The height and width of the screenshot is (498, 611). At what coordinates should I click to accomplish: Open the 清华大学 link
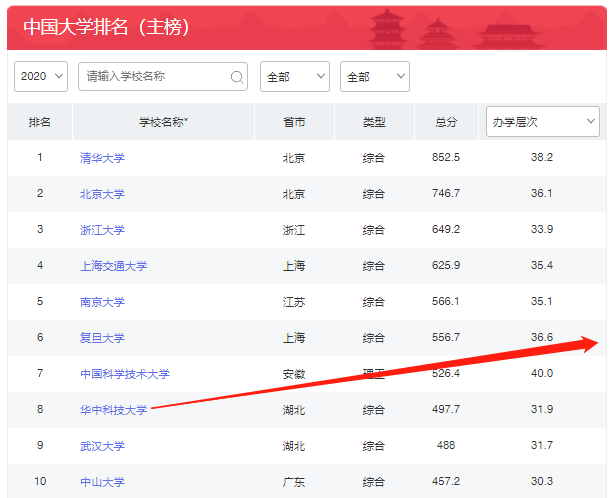102,158
